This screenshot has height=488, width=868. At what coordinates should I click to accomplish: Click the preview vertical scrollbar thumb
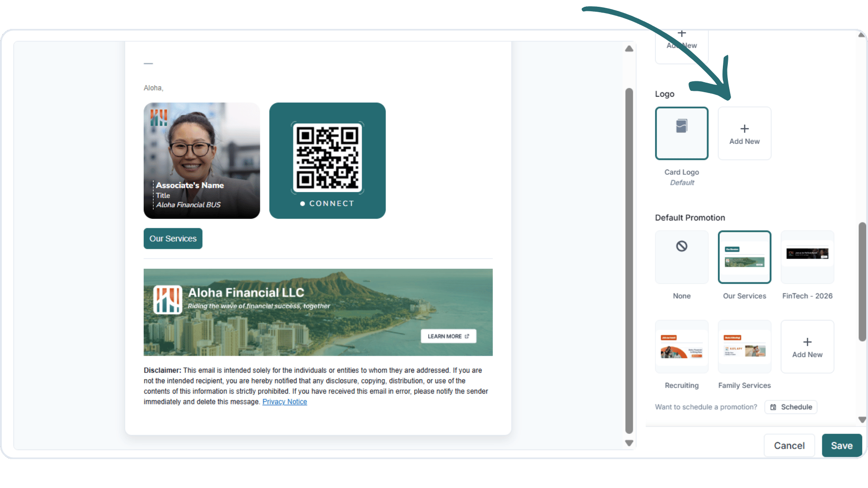629,261
